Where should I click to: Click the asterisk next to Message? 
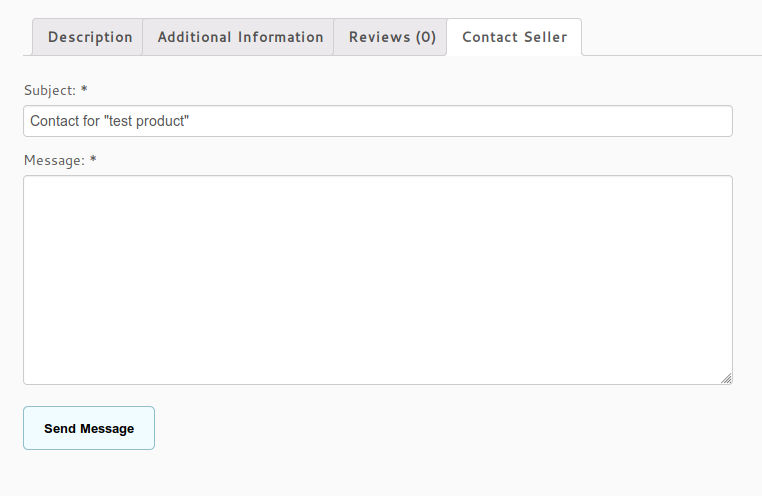pos(93,160)
